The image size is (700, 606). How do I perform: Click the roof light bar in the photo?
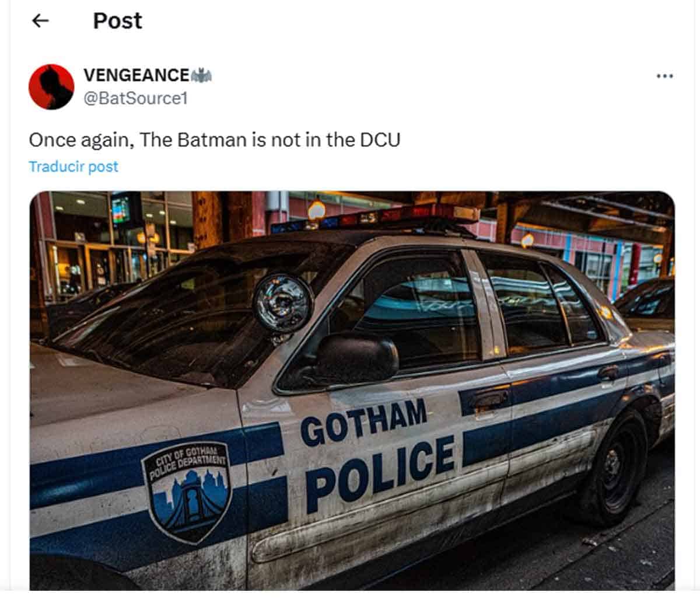point(375,220)
